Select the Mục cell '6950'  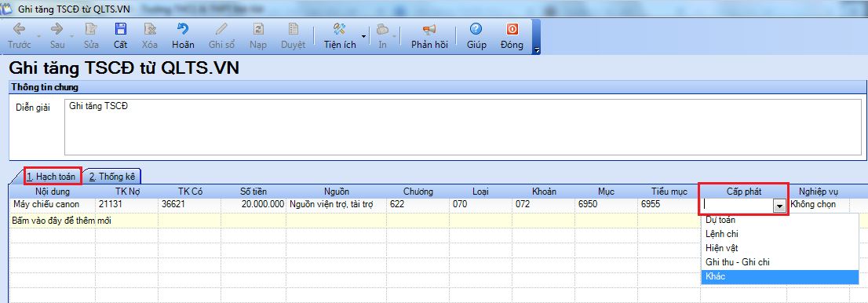tap(606, 204)
